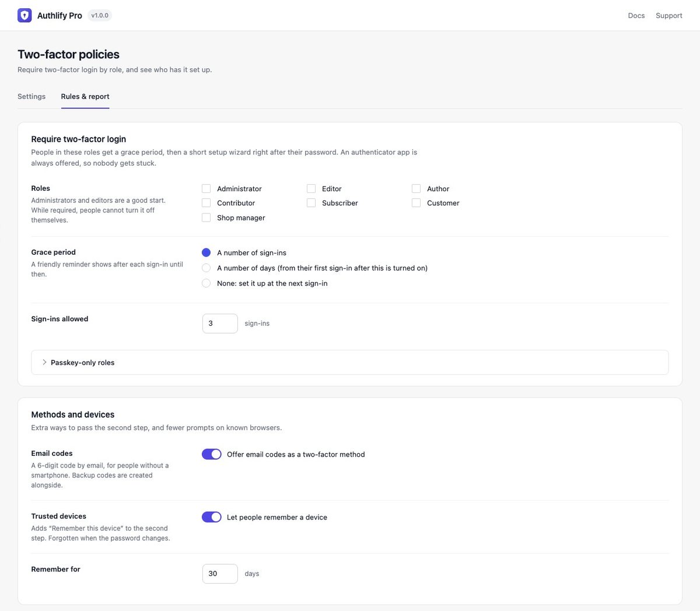Switch to the Settings tab
This screenshot has height=611, width=700.
tap(32, 96)
